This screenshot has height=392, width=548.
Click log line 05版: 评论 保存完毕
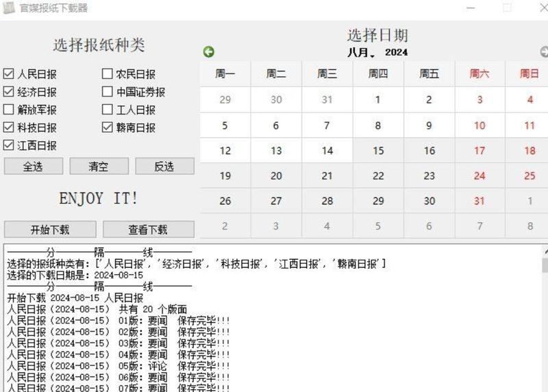(x=118, y=366)
